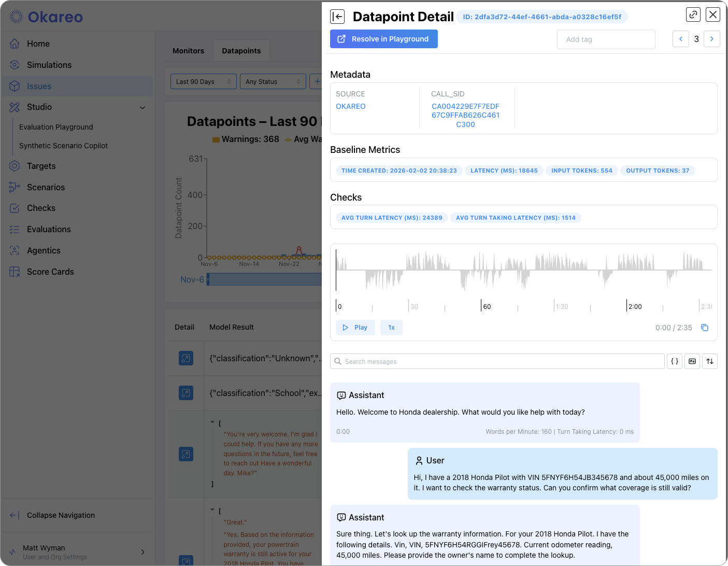Collapse the Studio section with its chevron
Viewport: 728px width, 566px height.
pyautogui.click(x=142, y=107)
